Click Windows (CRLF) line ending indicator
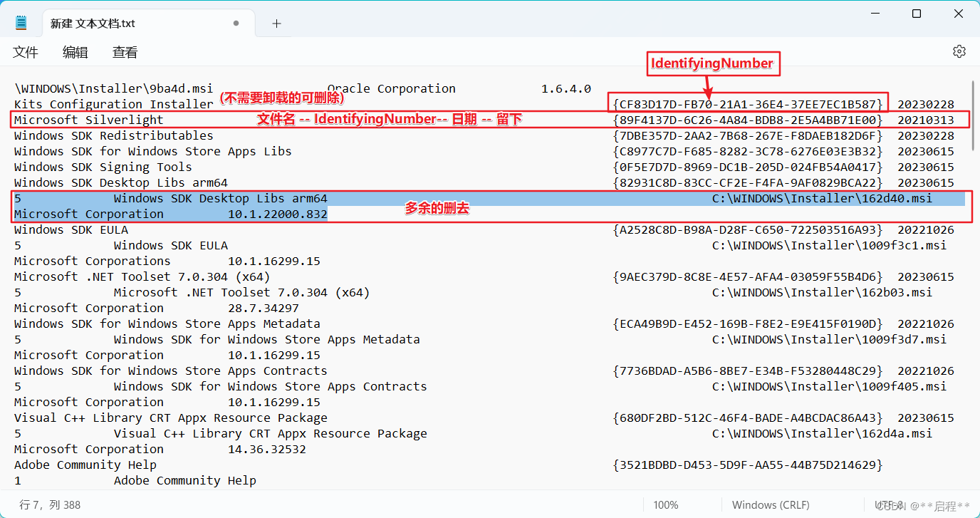 (771, 504)
